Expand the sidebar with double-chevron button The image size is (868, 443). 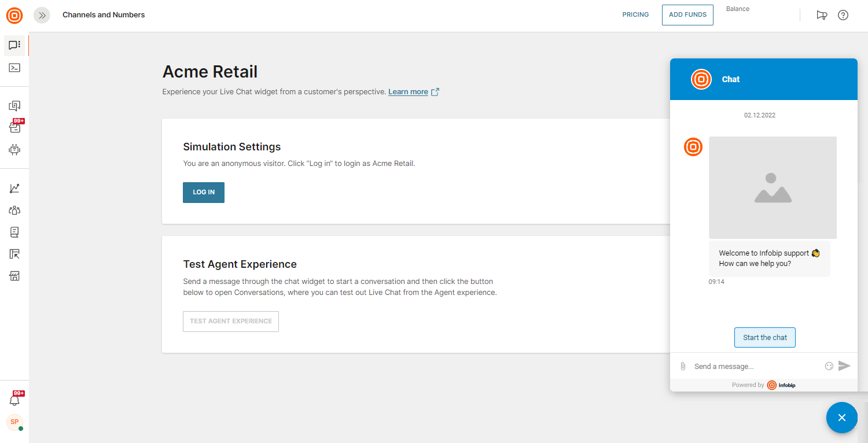pos(42,15)
